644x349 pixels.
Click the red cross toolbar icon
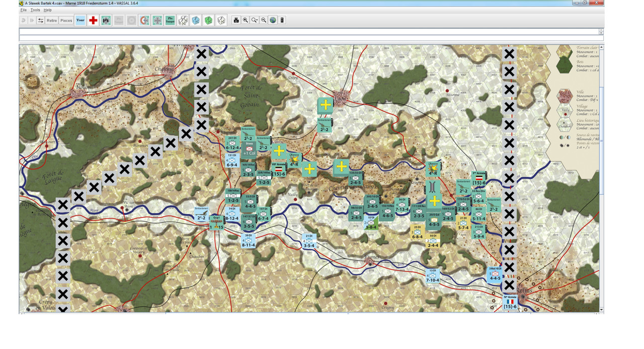point(93,20)
